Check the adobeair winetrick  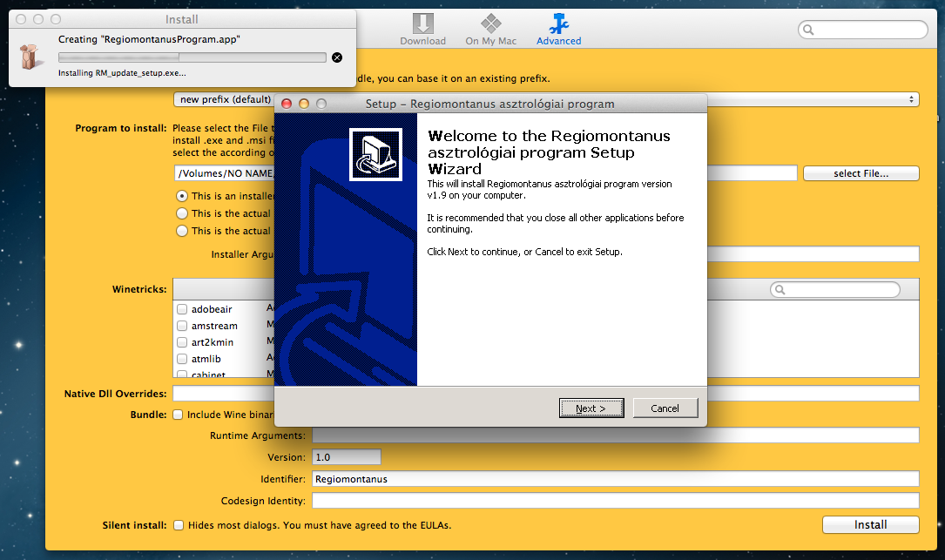click(182, 309)
